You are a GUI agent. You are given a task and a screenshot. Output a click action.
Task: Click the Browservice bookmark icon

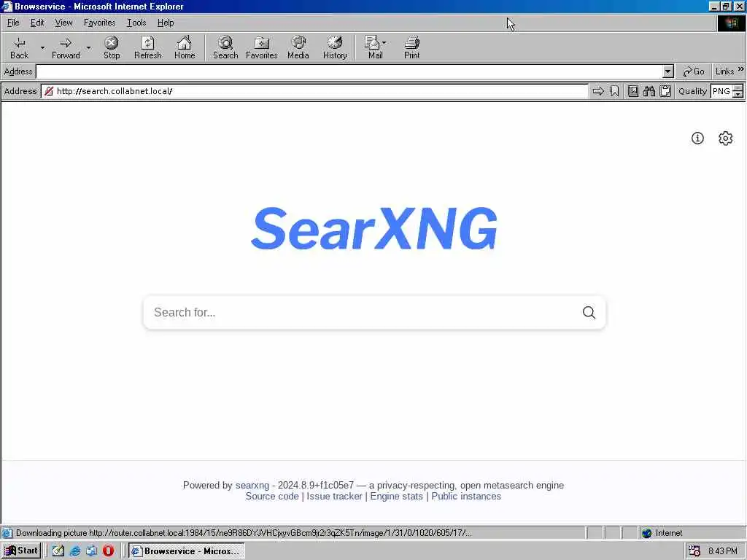[x=614, y=91]
